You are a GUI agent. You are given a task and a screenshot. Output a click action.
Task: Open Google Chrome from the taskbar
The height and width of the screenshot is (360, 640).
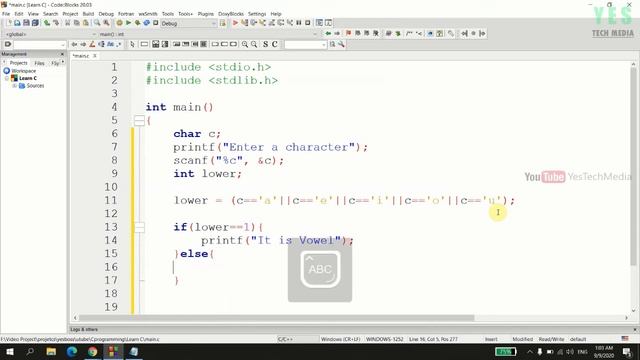point(93,351)
